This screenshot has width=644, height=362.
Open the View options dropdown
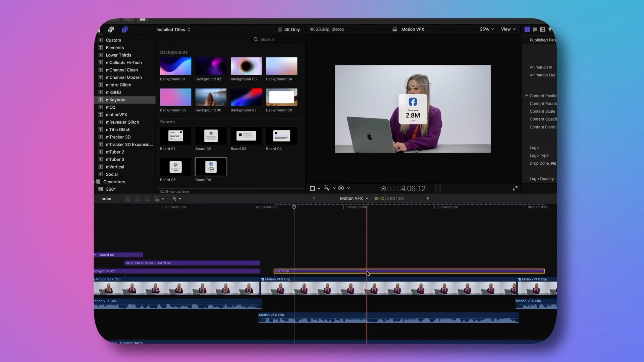pyautogui.click(x=508, y=29)
